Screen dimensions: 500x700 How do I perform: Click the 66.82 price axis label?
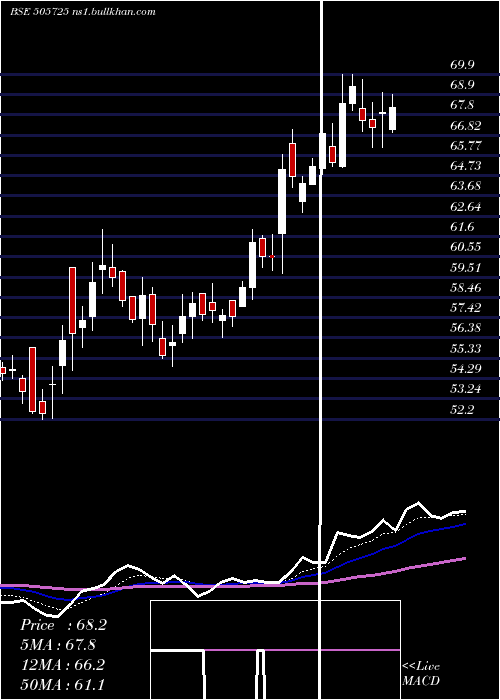click(466, 125)
